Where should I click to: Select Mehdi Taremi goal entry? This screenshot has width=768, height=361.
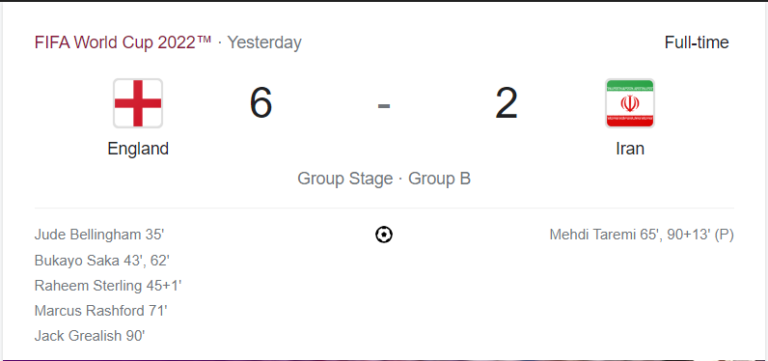642,235
